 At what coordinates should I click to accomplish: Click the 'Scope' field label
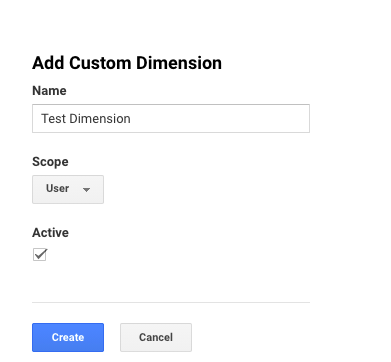pyautogui.click(x=50, y=162)
